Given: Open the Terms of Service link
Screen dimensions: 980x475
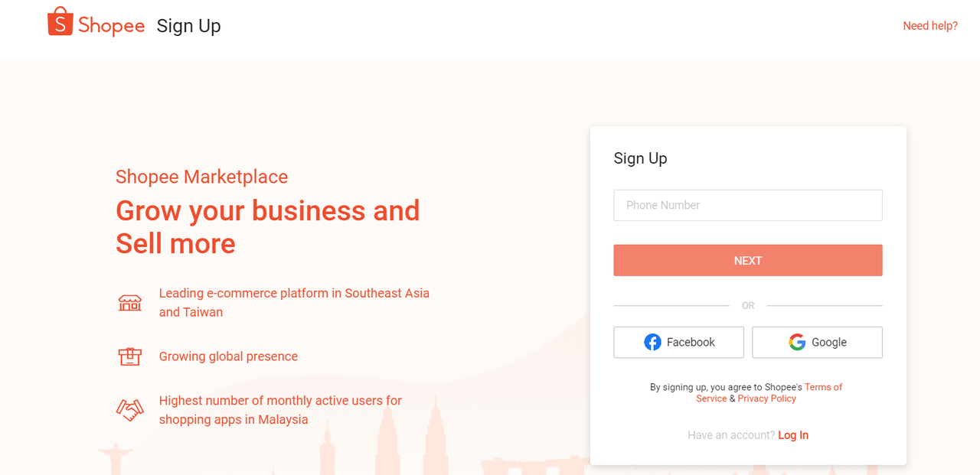Looking at the screenshot, I should click(x=769, y=392).
